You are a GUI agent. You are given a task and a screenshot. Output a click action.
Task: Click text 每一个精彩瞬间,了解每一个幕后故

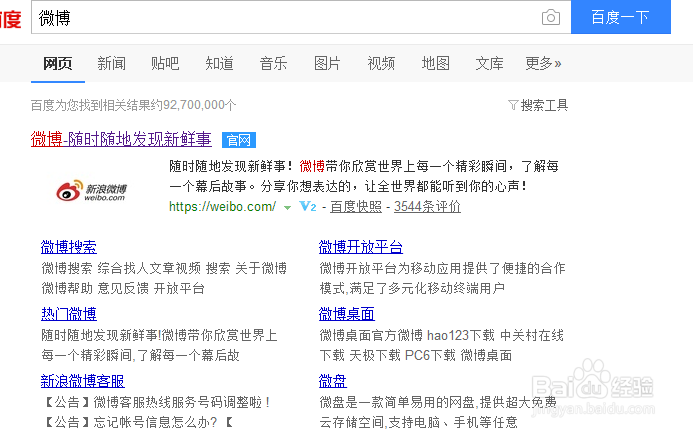click(x=141, y=355)
